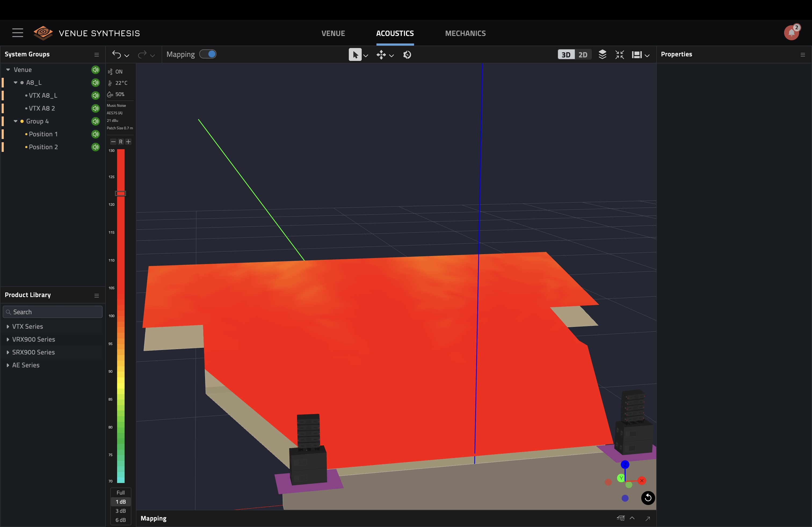Open Properties panel menu
812x527 pixels.
pyautogui.click(x=803, y=54)
